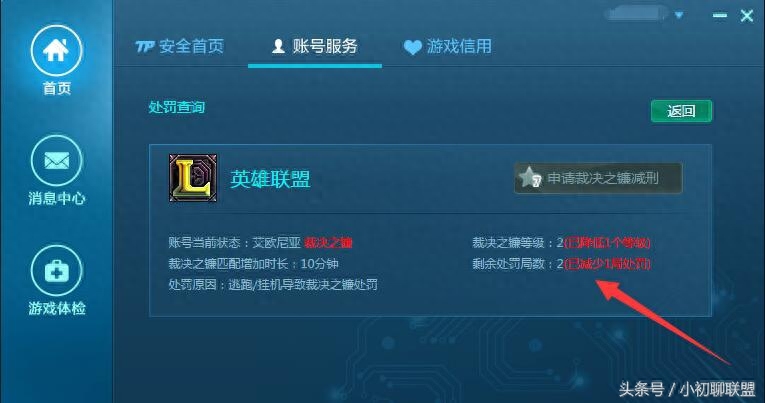
Task: Click the red 裁决之镰 status text
Action: pyautogui.click(x=328, y=242)
